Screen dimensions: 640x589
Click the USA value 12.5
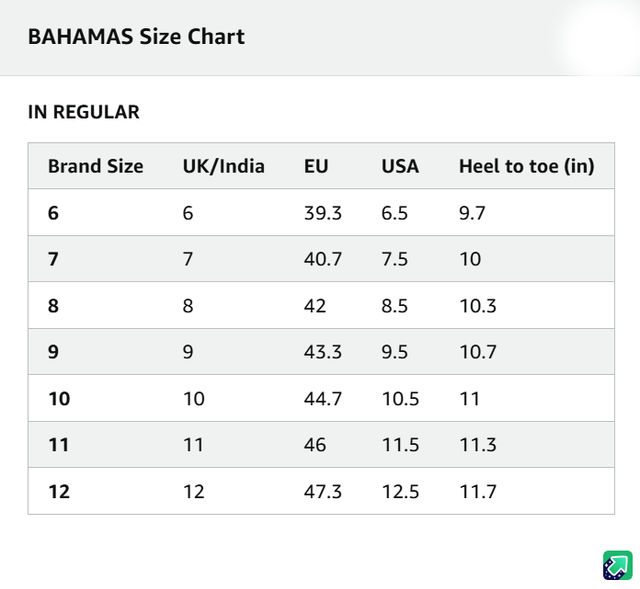(400, 491)
